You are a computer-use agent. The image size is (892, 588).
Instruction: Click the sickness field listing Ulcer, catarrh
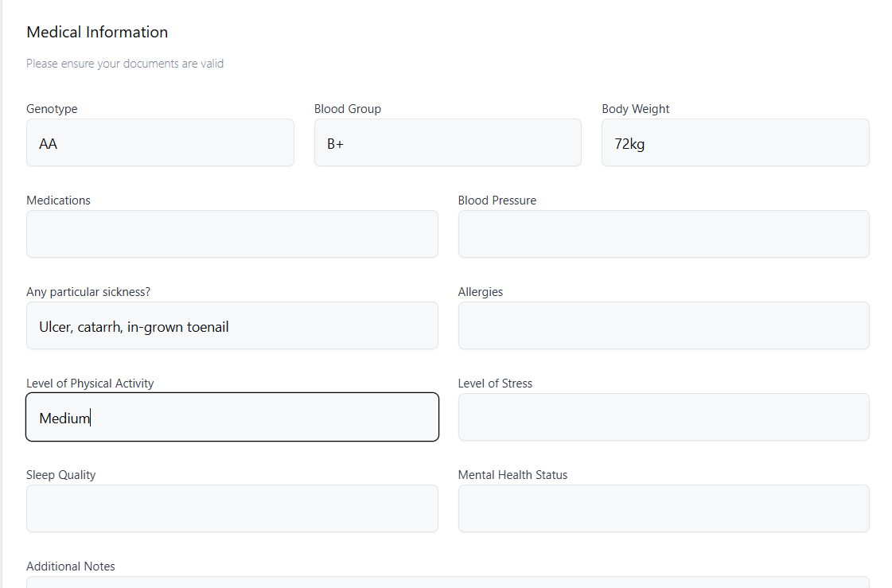tap(232, 325)
